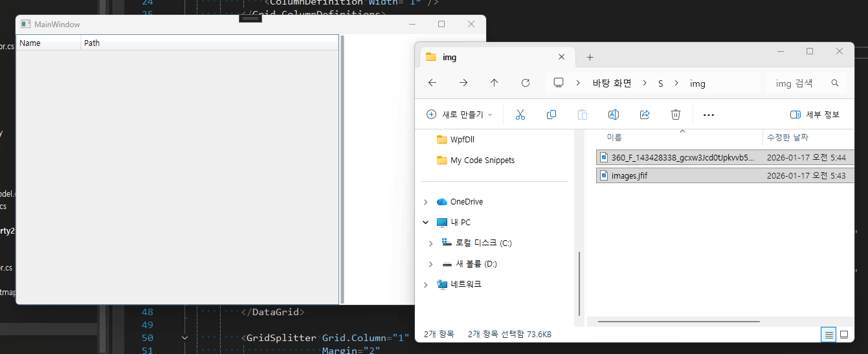Refresh the img folder view
The width and height of the screenshot is (868, 354).
(526, 83)
